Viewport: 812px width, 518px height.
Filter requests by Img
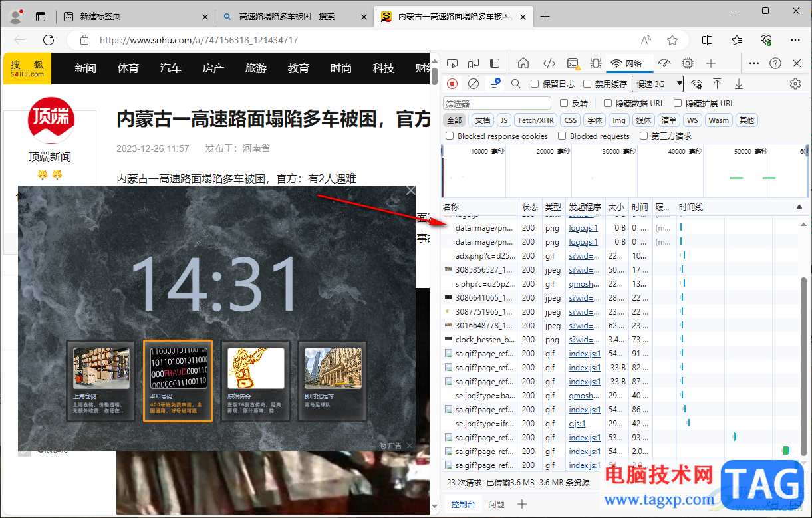point(619,120)
